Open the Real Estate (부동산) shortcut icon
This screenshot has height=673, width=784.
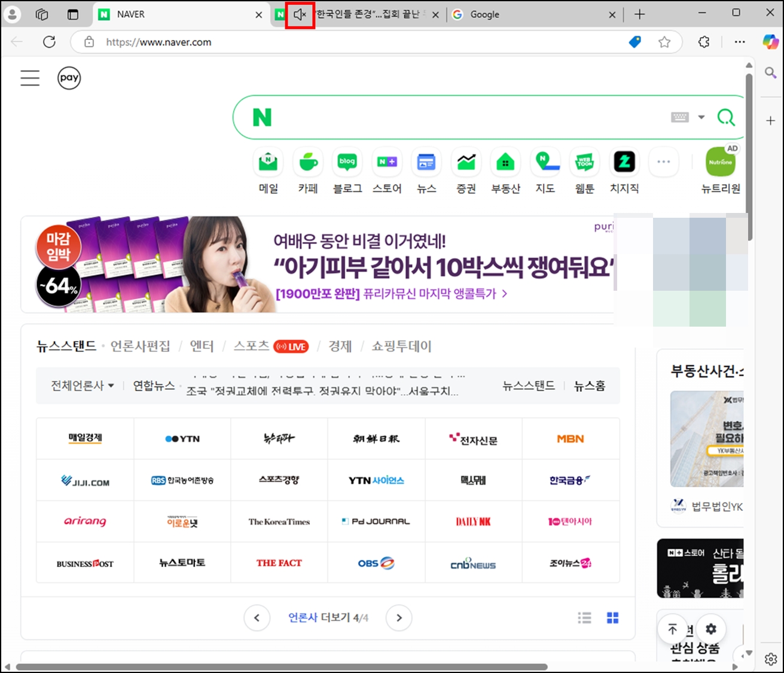(x=505, y=162)
